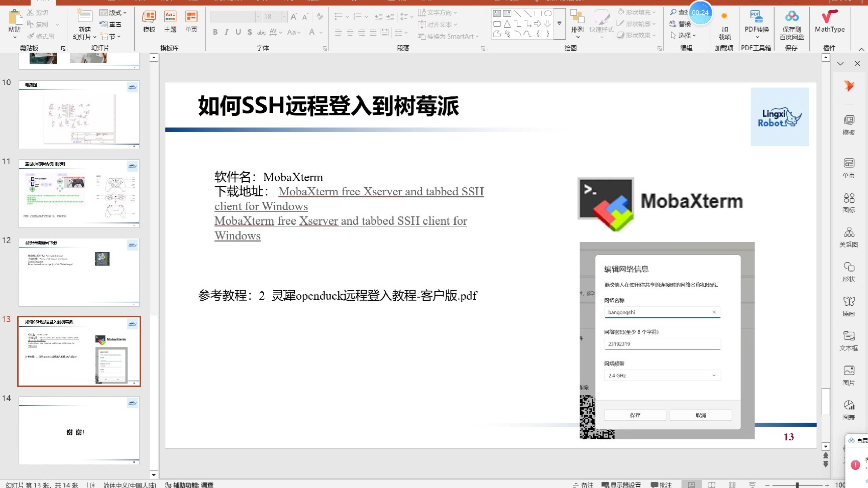This screenshot has width=868, height=488.
Task: Open the 主题 theme icon
Action: (170, 17)
